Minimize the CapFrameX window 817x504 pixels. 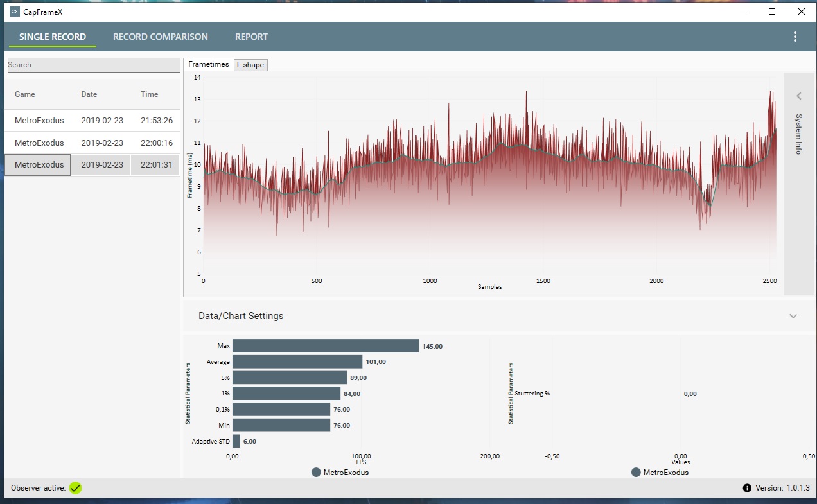[x=743, y=12]
